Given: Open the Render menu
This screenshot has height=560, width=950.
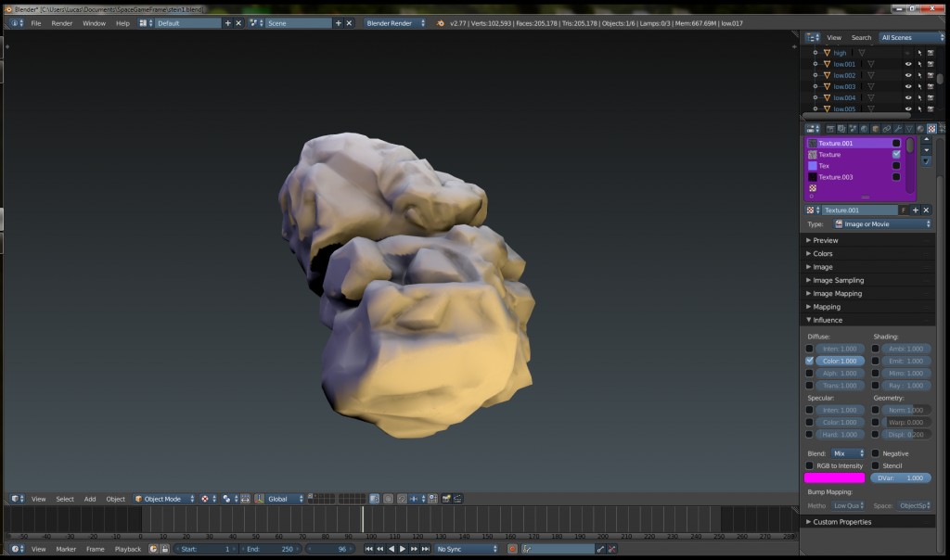Looking at the screenshot, I should click(62, 23).
